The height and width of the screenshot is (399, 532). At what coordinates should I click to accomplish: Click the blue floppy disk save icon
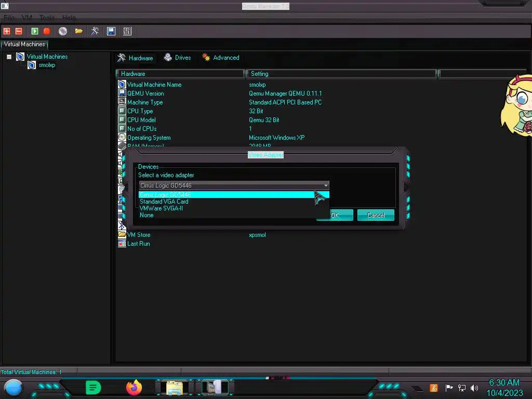coord(111,31)
